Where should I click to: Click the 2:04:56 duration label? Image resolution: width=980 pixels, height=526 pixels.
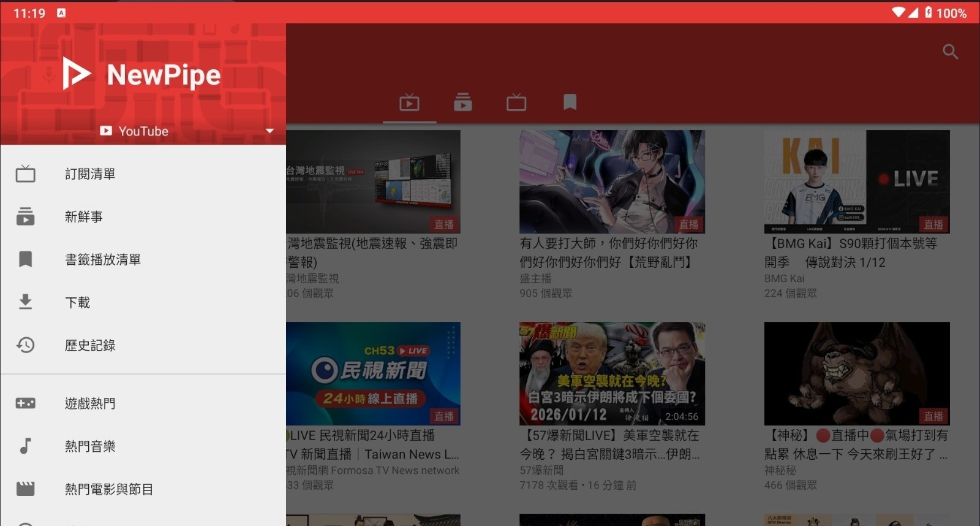[682, 416]
